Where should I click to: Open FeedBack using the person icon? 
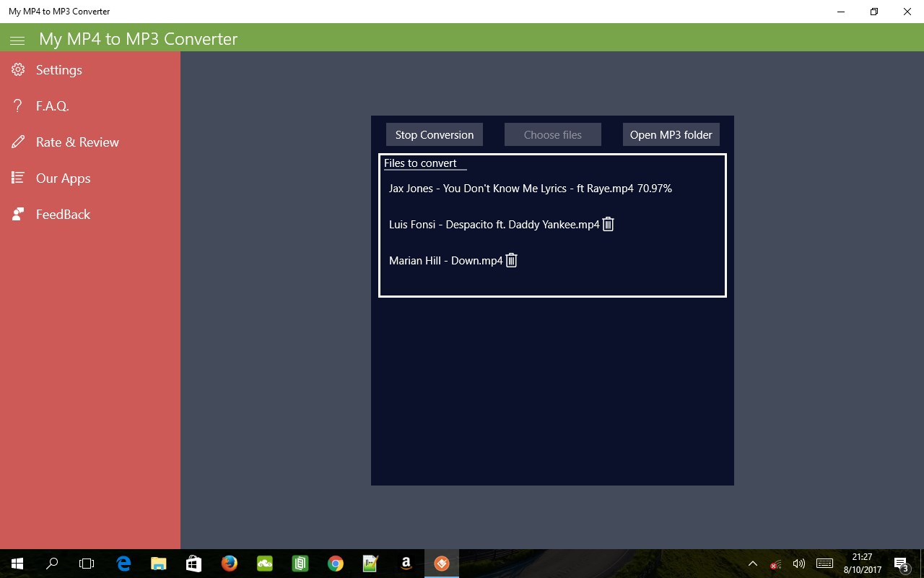tap(17, 214)
